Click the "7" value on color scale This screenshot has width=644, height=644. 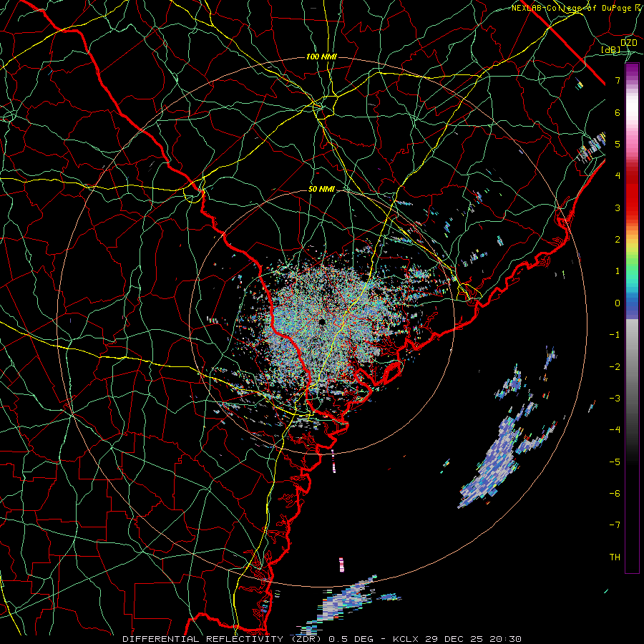pyautogui.click(x=618, y=81)
